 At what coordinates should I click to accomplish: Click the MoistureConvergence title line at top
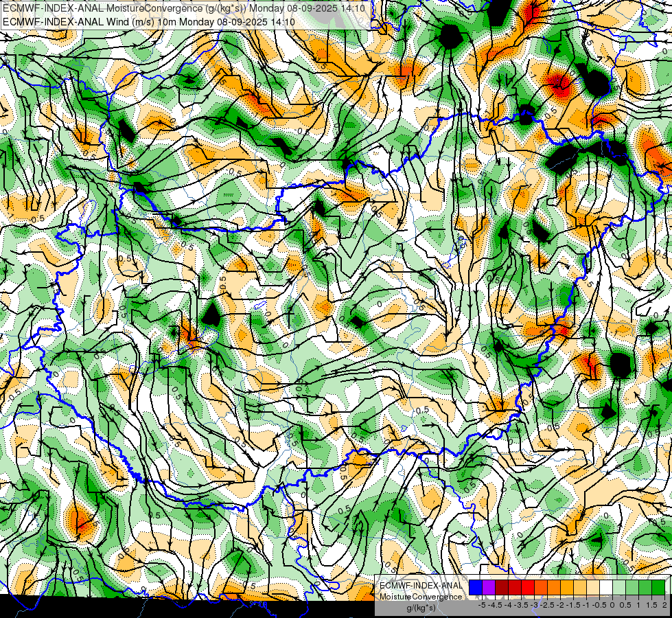(x=184, y=8)
